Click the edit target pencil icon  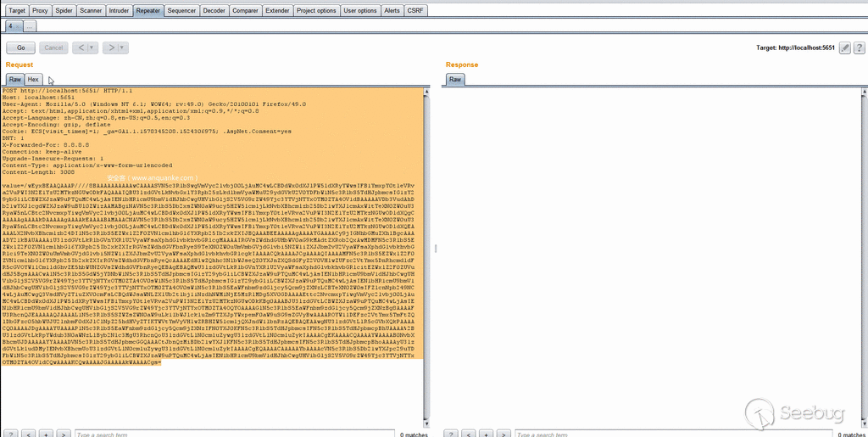pyautogui.click(x=844, y=48)
